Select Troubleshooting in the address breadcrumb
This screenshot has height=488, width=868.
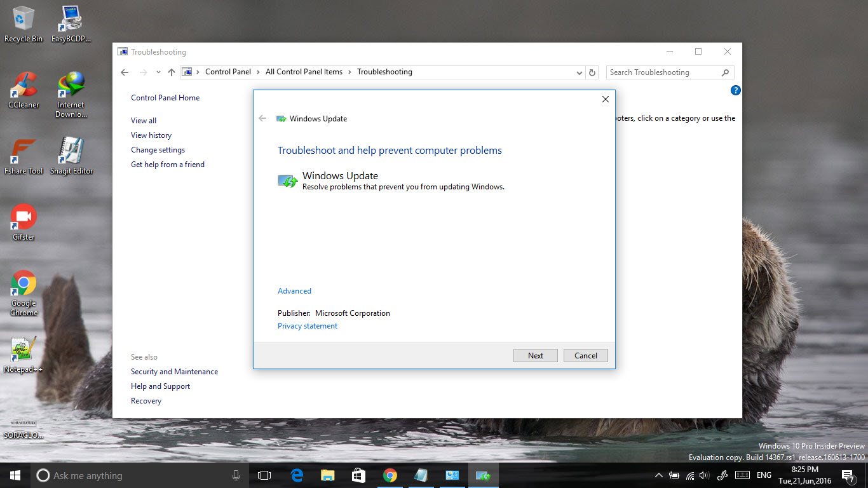[384, 72]
